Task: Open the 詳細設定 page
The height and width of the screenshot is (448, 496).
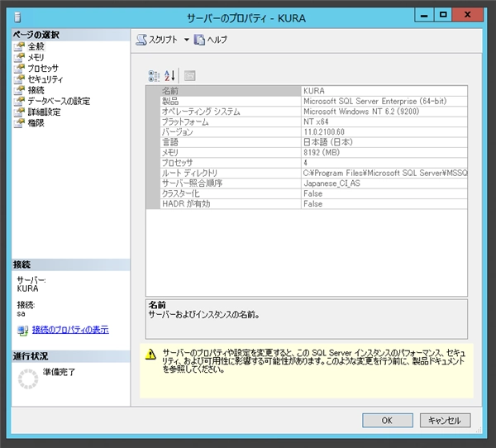Action: pyautogui.click(x=44, y=112)
